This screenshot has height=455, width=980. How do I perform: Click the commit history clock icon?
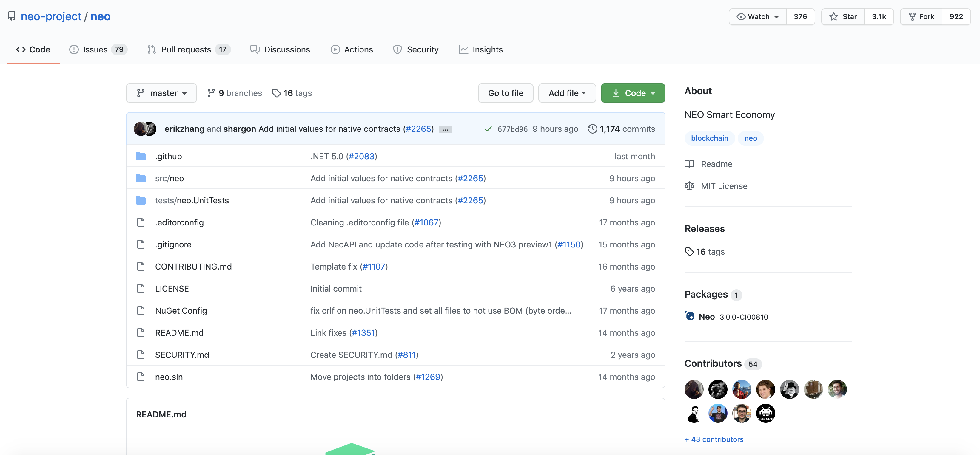coord(592,129)
